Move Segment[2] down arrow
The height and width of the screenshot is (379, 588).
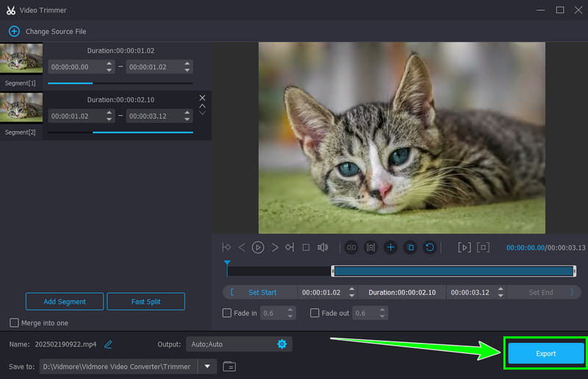click(202, 113)
